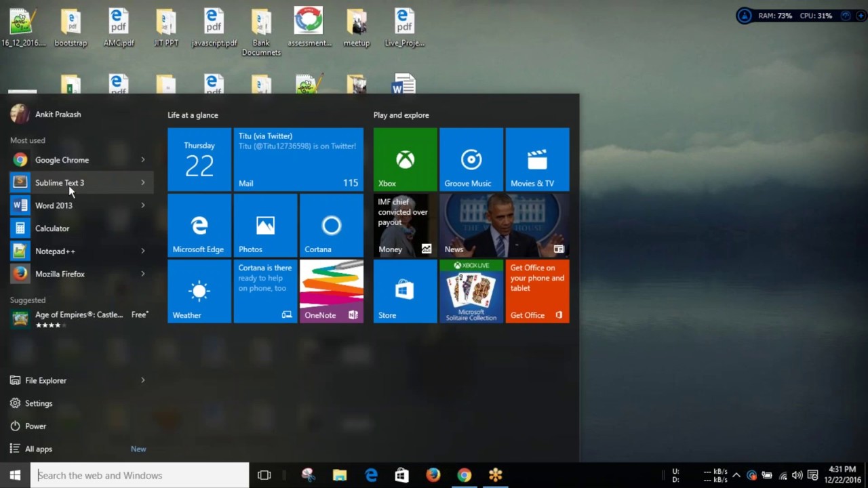Viewport: 868px width, 488px height.
Task: Open Microsoft Solitaire Collection tile
Action: pos(471,291)
